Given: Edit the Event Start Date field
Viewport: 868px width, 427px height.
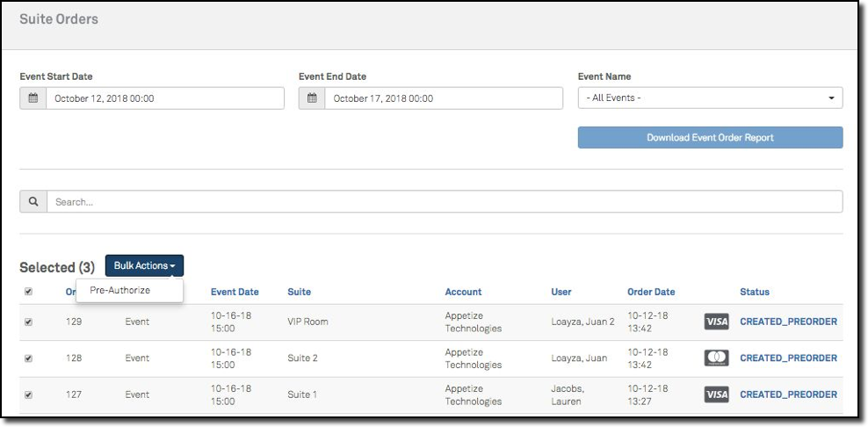Looking at the screenshot, I should tap(164, 98).
